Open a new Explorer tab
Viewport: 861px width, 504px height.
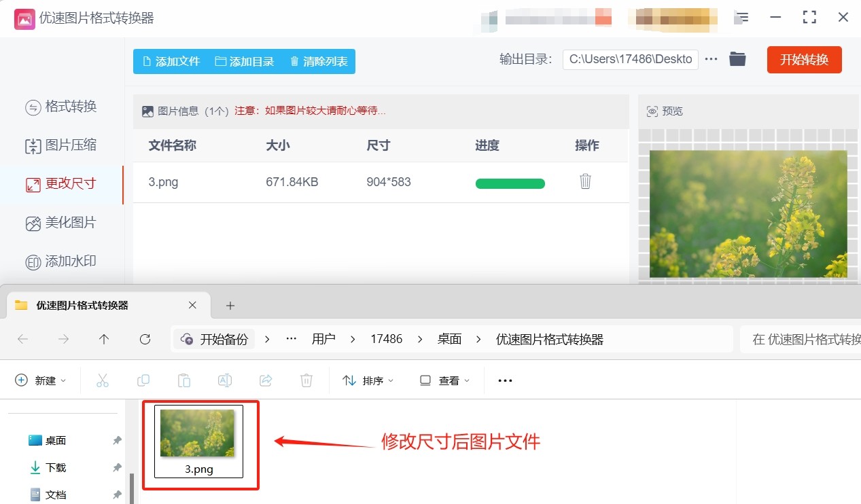[x=230, y=306]
